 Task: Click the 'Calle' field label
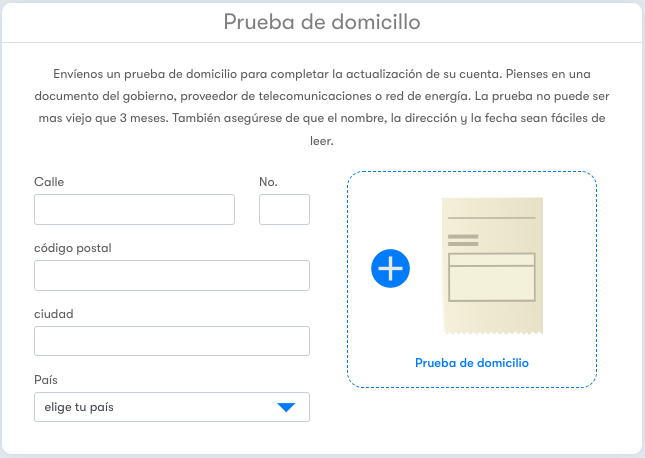49,182
